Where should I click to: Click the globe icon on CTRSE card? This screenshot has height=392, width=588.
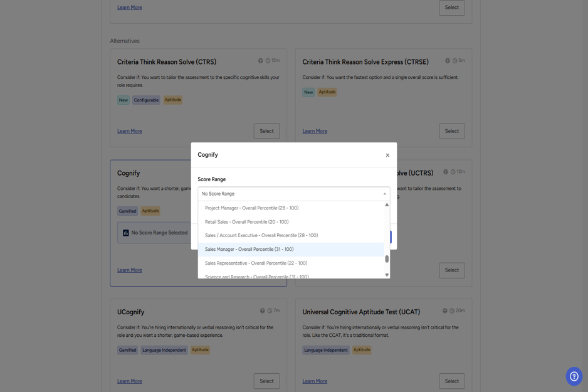click(448, 61)
